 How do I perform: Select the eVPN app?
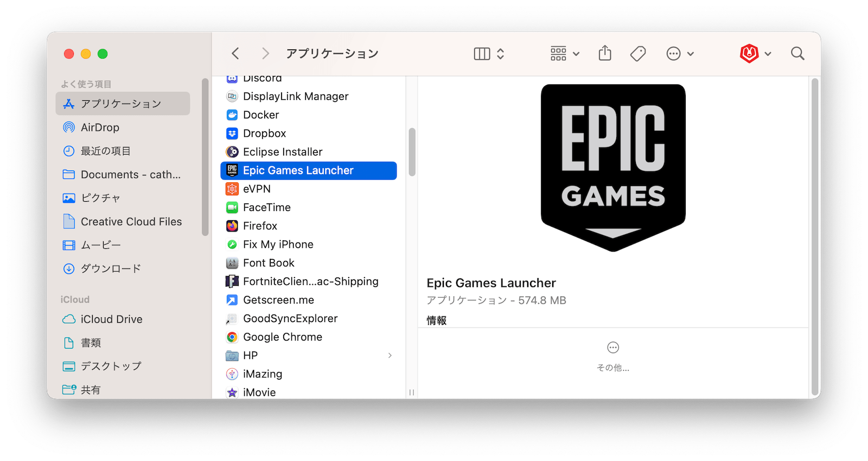coord(309,189)
